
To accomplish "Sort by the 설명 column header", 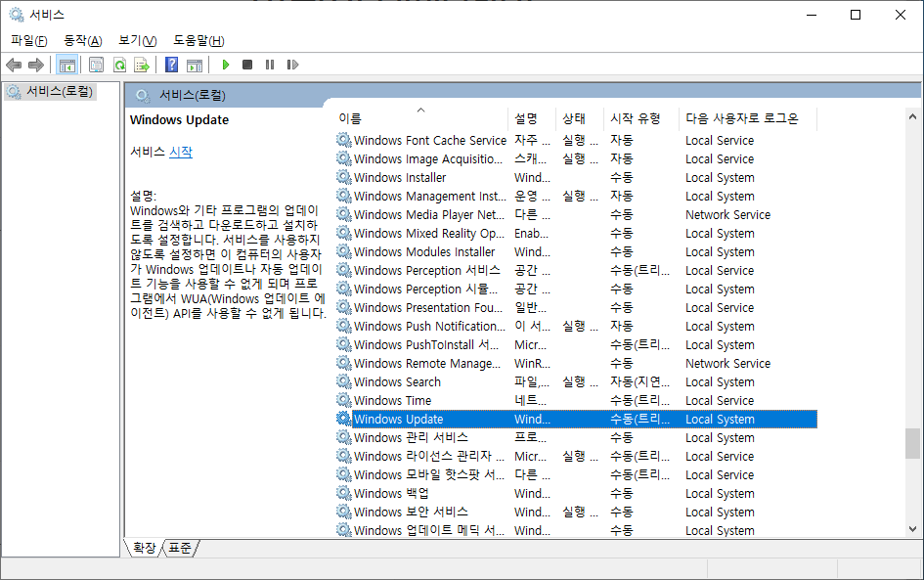I will 532,118.
